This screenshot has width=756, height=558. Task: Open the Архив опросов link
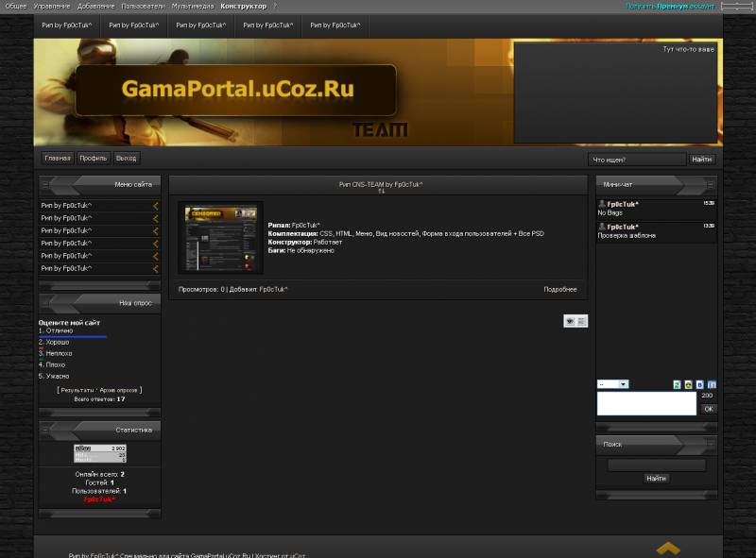coord(119,390)
